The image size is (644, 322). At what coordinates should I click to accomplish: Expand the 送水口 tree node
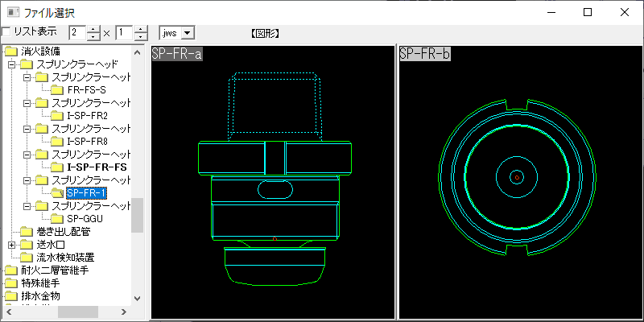click(x=11, y=245)
